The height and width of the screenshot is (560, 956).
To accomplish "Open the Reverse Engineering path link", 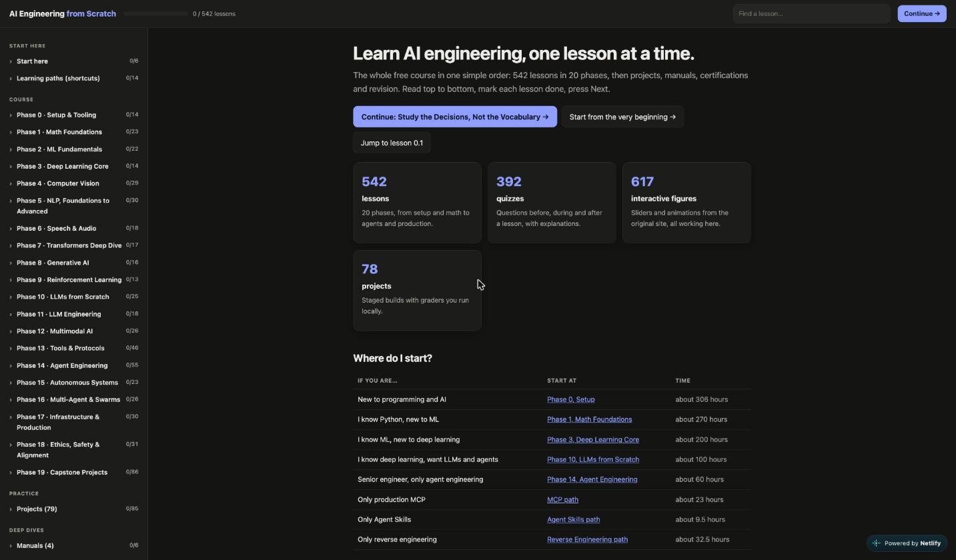I will tap(587, 539).
